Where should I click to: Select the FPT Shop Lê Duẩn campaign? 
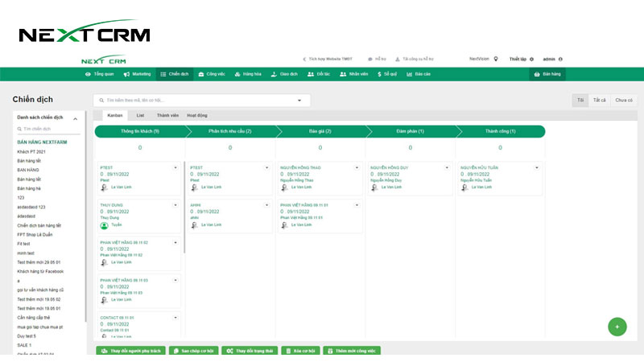pos(35,235)
